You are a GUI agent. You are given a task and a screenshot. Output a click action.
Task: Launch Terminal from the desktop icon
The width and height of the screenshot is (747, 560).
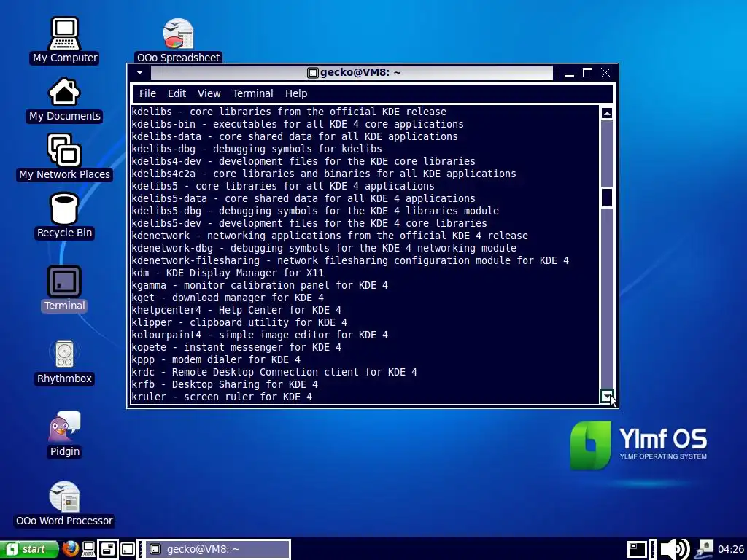tap(65, 288)
